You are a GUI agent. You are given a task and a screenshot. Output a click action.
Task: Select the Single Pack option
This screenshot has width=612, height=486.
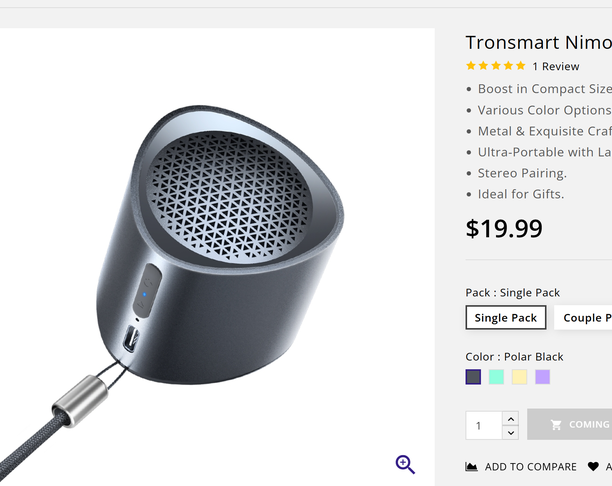(506, 318)
